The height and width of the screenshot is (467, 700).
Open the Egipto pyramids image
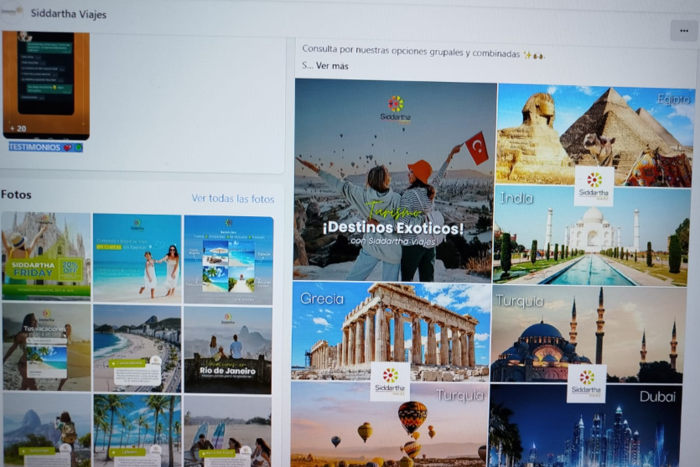click(x=596, y=135)
